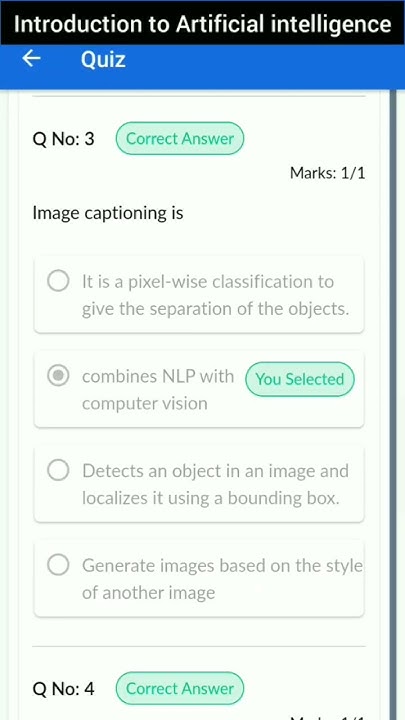Click the Quiz header title

pyautogui.click(x=103, y=60)
